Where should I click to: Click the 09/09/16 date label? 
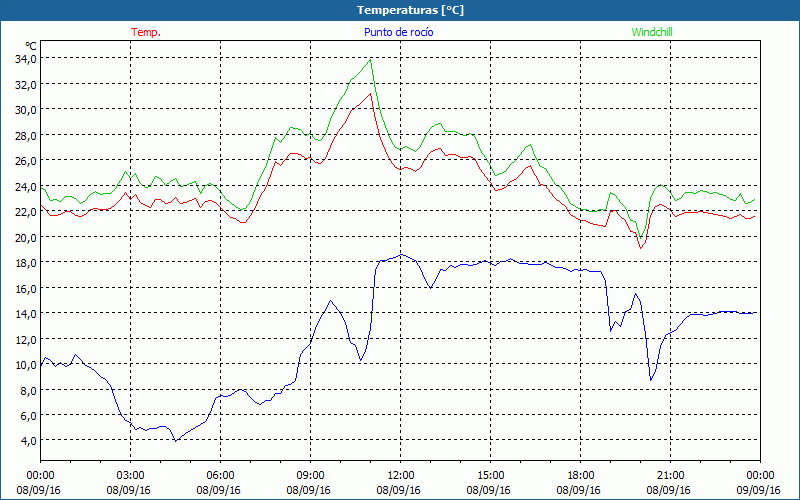pyautogui.click(x=759, y=490)
